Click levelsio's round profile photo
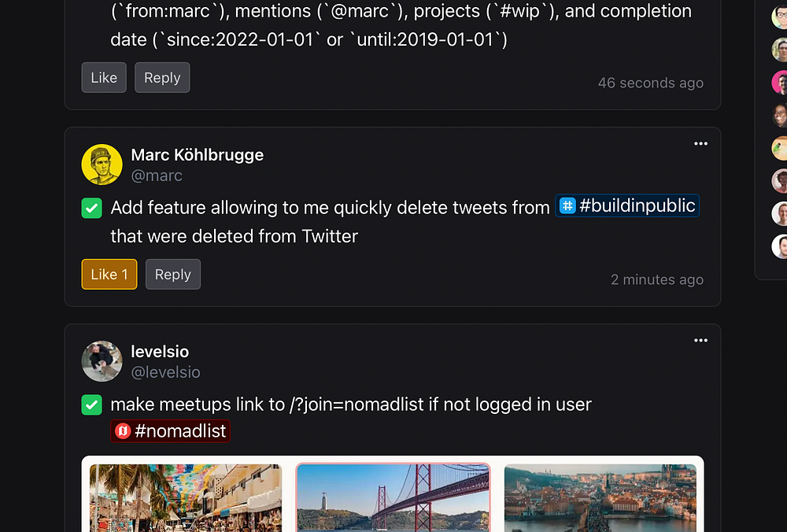Image resolution: width=787 pixels, height=532 pixels. (102, 361)
